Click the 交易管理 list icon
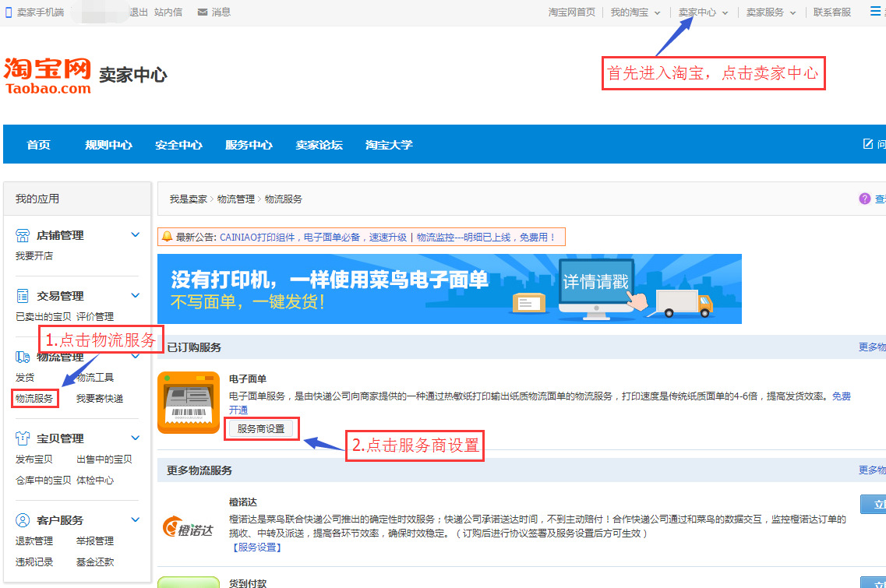The width and height of the screenshot is (886, 588). tap(23, 295)
